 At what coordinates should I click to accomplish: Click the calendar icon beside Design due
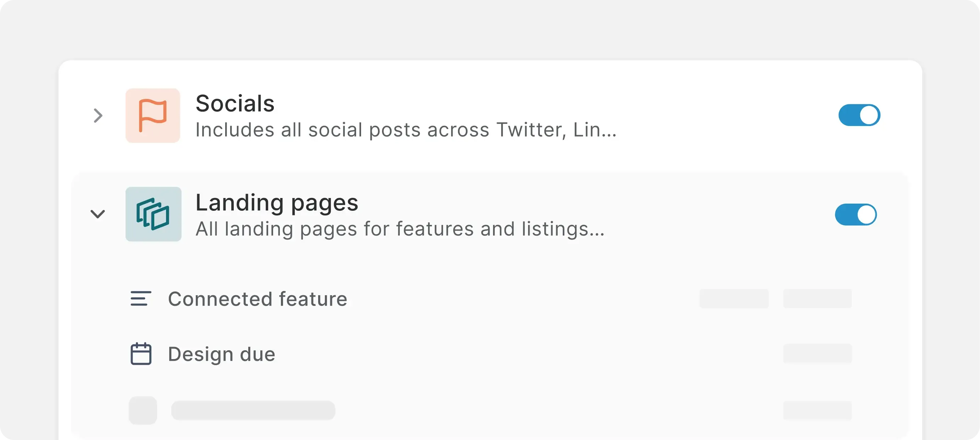coord(141,354)
